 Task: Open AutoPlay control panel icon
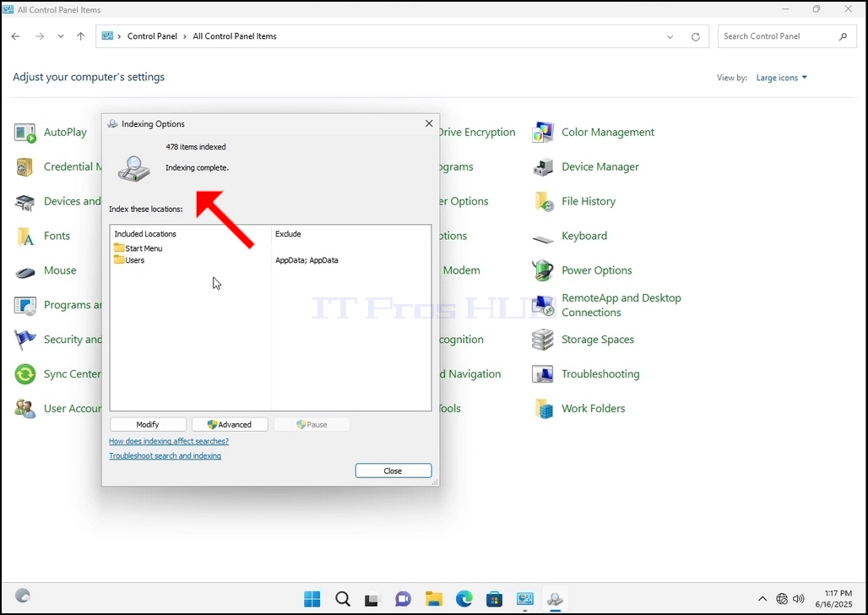(x=25, y=133)
